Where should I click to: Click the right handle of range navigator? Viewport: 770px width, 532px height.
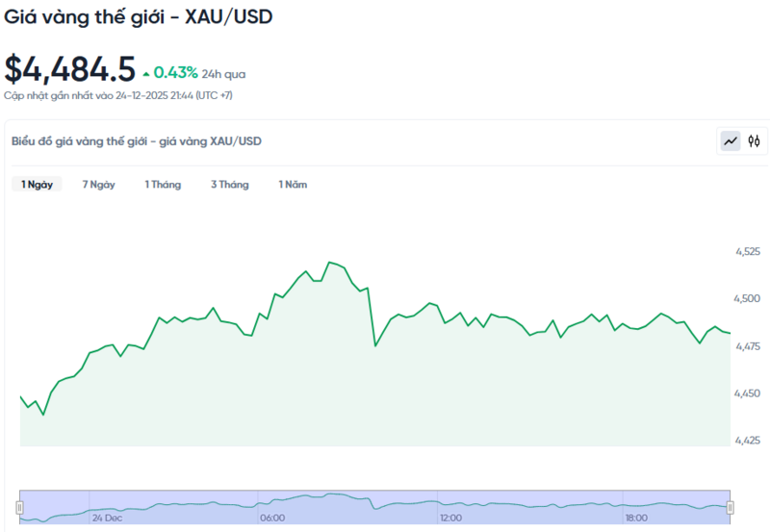(730, 506)
